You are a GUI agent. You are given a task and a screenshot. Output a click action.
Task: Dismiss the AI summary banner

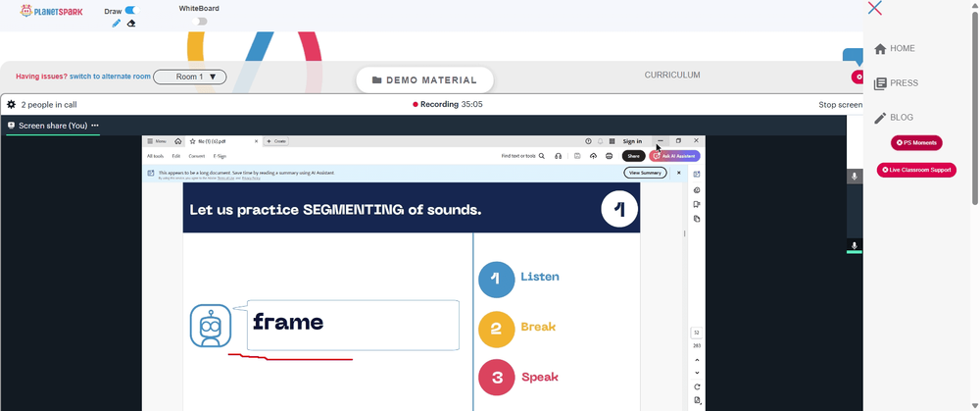(679, 173)
